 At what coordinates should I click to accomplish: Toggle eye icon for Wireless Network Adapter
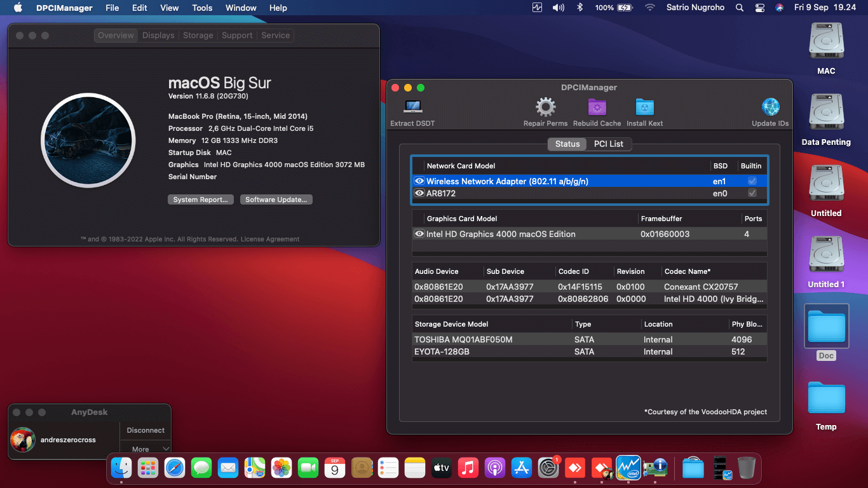tap(419, 181)
